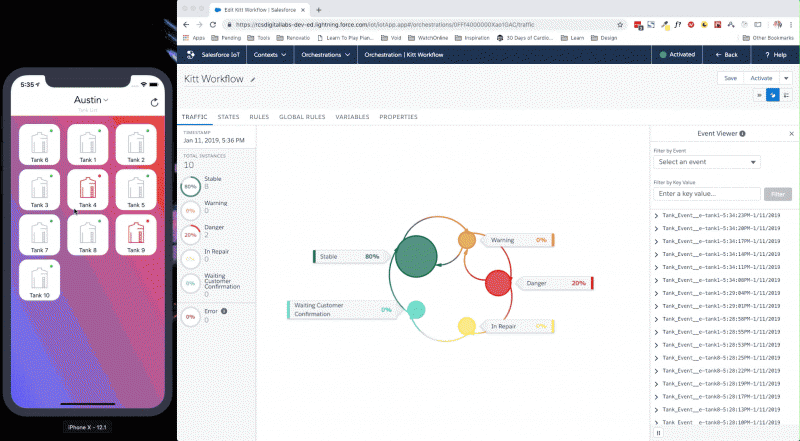Switch to the VARIABLES tab
This screenshot has height=441, width=800.
click(352, 117)
